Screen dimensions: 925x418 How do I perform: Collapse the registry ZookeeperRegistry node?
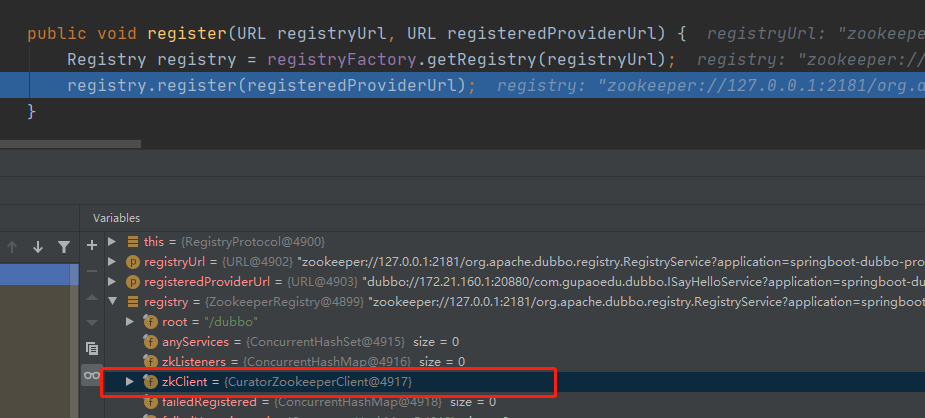pos(112,302)
